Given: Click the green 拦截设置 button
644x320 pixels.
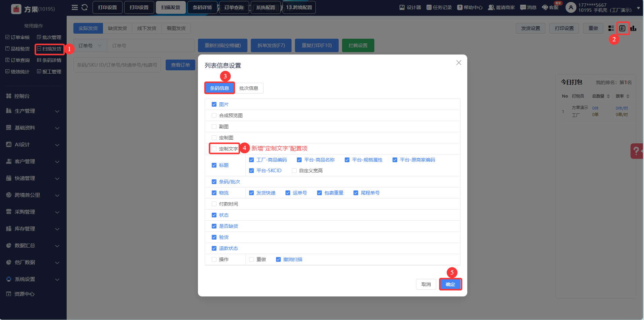Looking at the screenshot, I should click(x=358, y=45).
